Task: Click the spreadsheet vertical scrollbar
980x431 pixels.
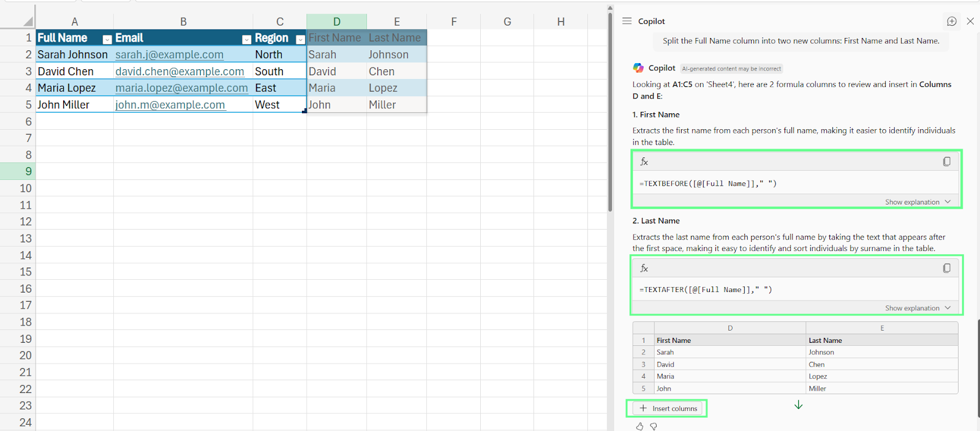Action: (x=609, y=110)
